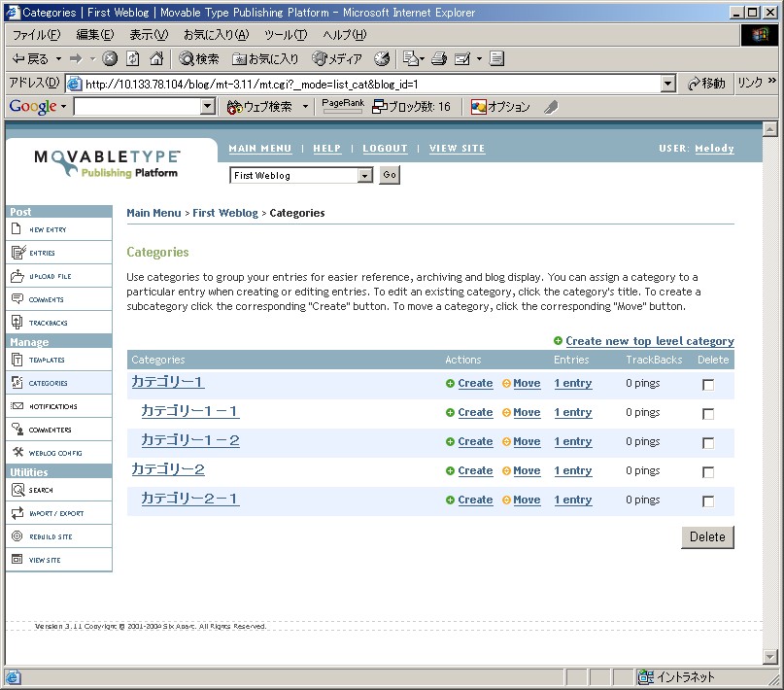Image resolution: width=784 pixels, height=690 pixels.
Task: Click the Import / Export sidebar icon
Action: [17, 513]
